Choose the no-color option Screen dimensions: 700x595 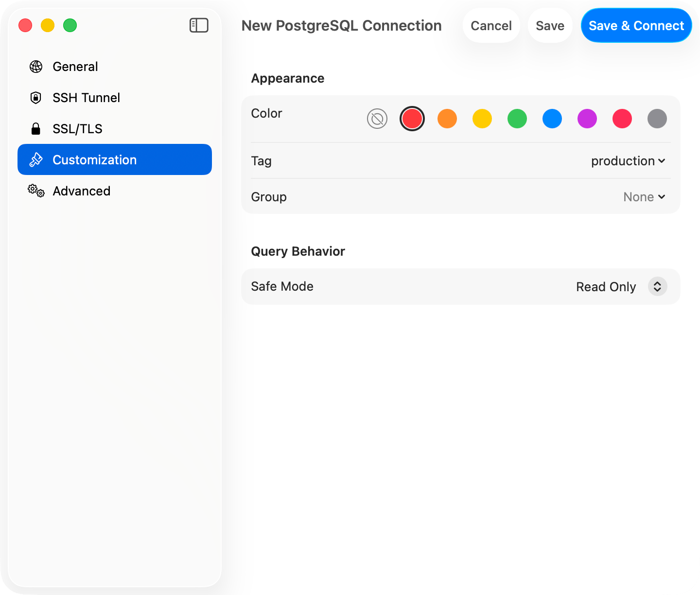click(377, 119)
